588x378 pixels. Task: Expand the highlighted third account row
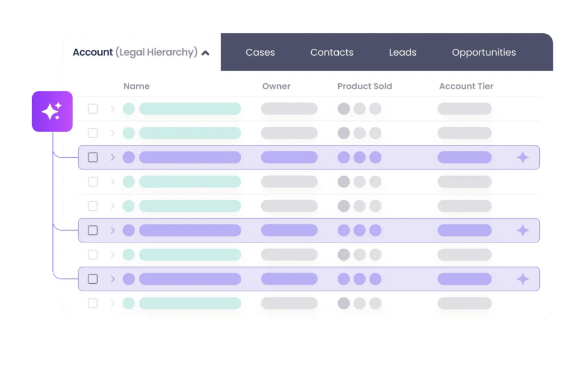[x=113, y=157]
